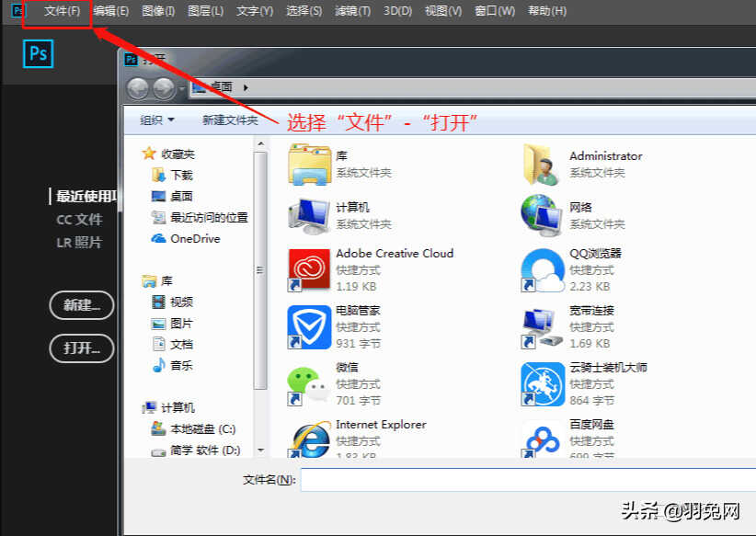Image resolution: width=756 pixels, height=536 pixels.
Task: Select the 库 system folder icon
Action: point(310,165)
